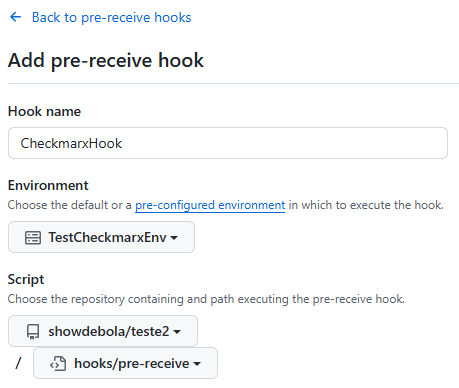Open the TestCheckmarxEnv environment dropdown

point(101,237)
